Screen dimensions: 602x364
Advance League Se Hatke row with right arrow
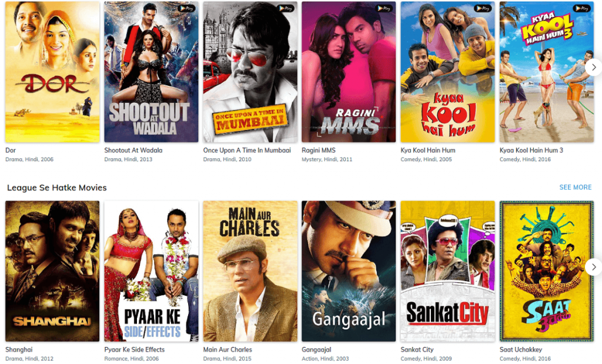[x=594, y=266]
